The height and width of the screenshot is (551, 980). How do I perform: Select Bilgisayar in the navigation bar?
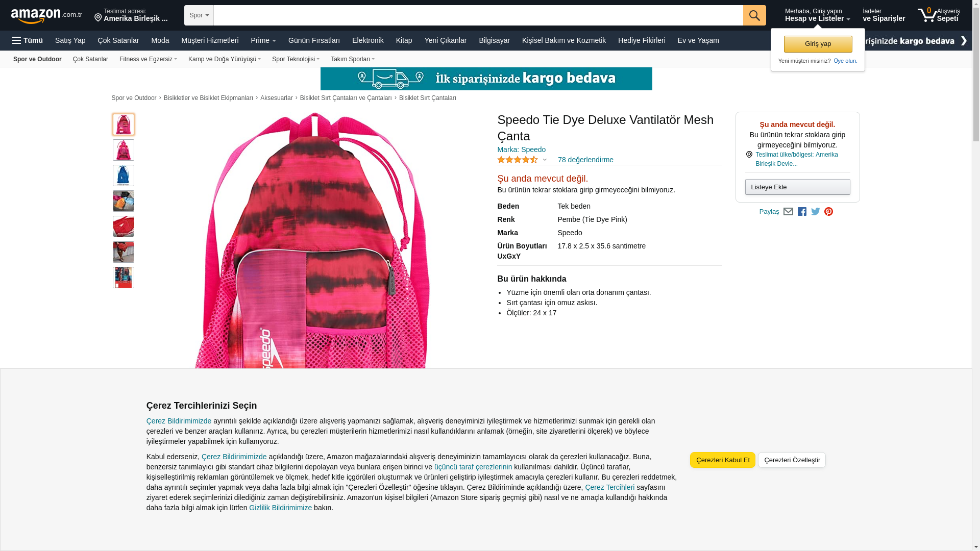coord(494,40)
